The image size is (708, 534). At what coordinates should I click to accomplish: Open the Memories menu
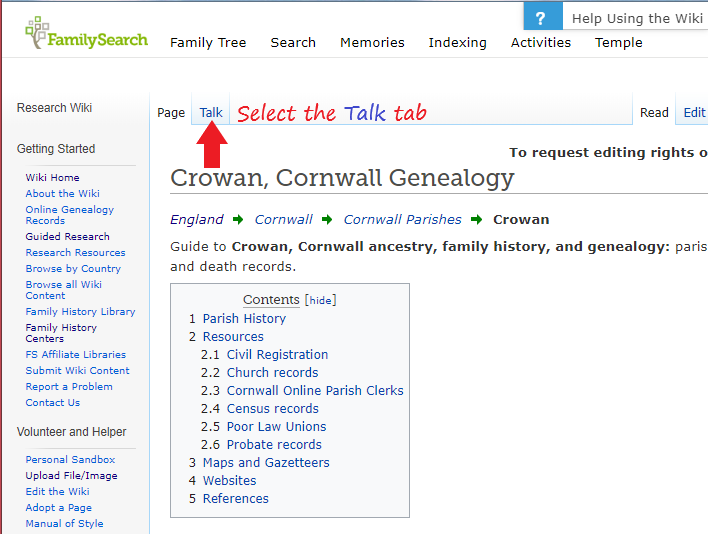[372, 42]
